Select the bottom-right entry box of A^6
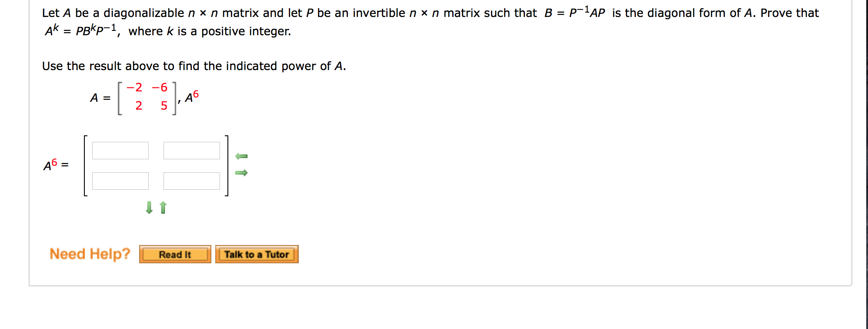This screenshot has width=868, height=329. (x=192, y=181)
